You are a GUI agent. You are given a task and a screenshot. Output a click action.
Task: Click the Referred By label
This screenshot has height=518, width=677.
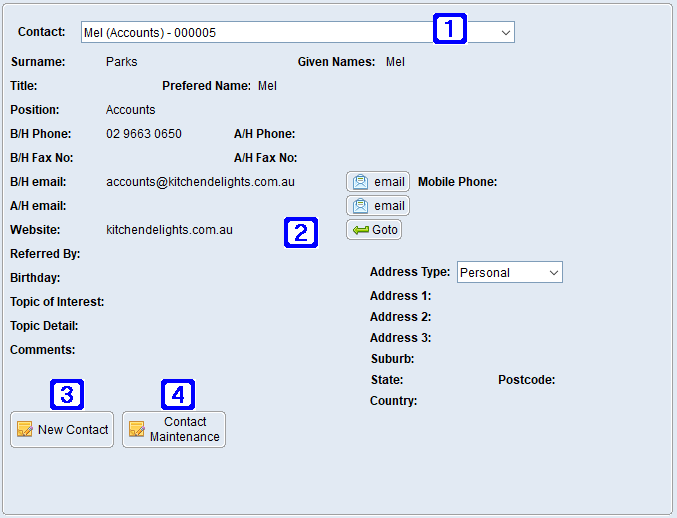45,254
